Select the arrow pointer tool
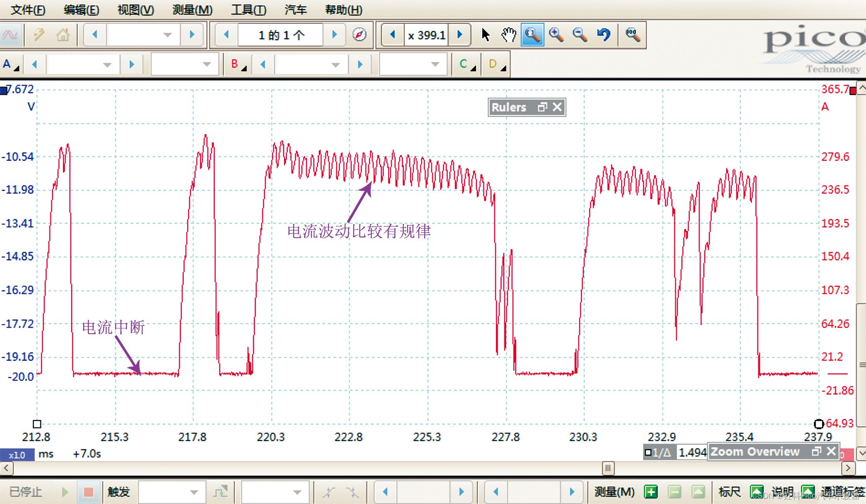Screen dimensions: 866x504 pyautogui.click(x=486, y=35)
